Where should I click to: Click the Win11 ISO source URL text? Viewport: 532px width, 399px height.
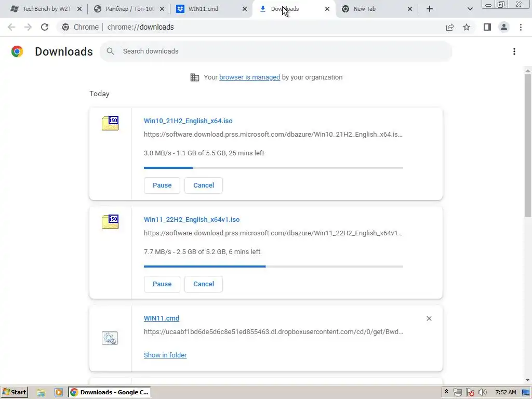pos(273,233)
